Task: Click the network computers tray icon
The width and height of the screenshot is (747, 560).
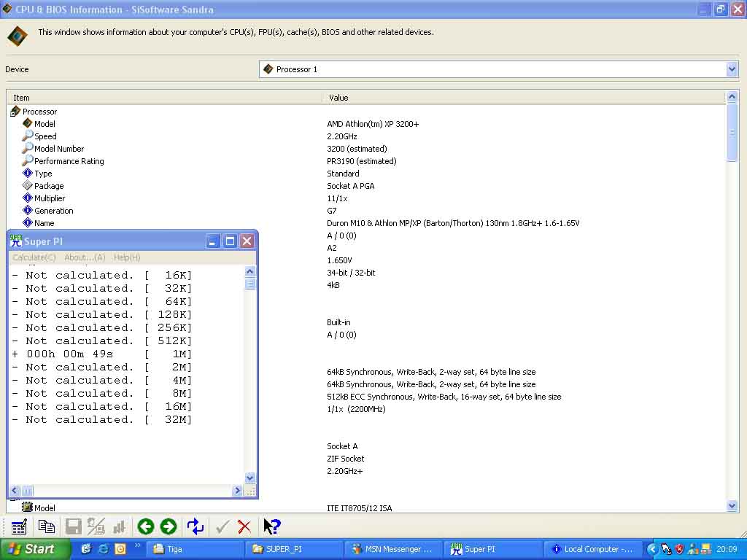Action: [x=706, y=549]
